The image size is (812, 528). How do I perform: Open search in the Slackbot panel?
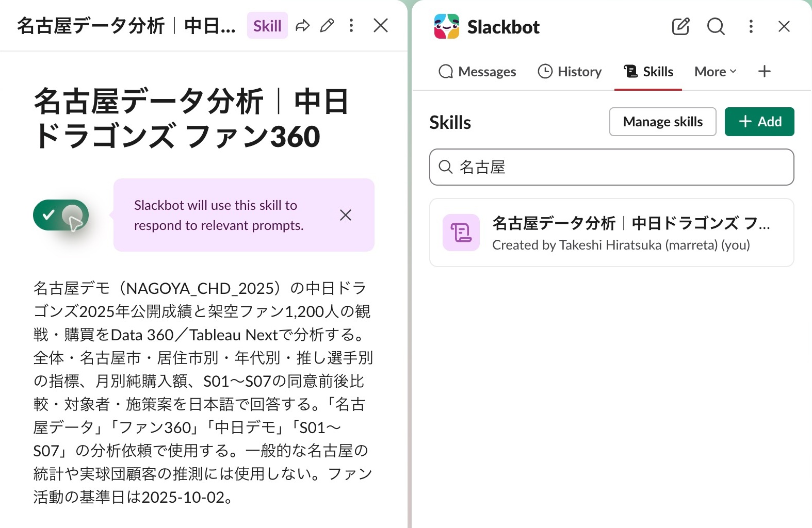coord(716,26)
